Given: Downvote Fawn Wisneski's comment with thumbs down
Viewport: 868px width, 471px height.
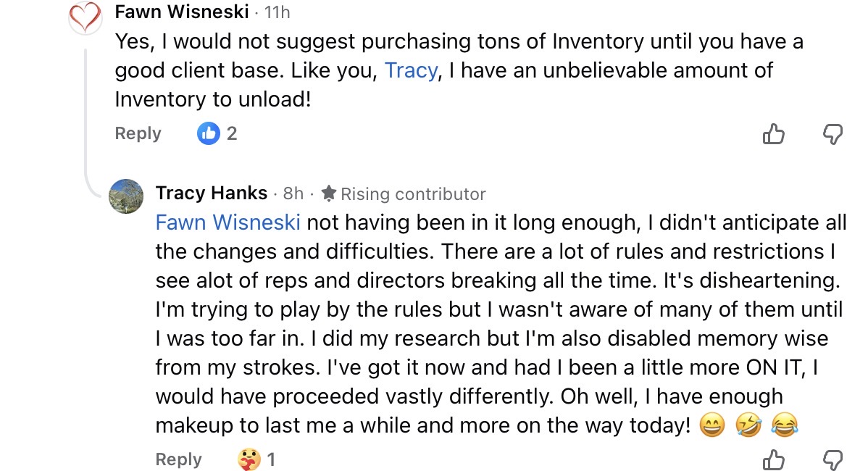Looking at the screenshot, I should coord(833,134).
